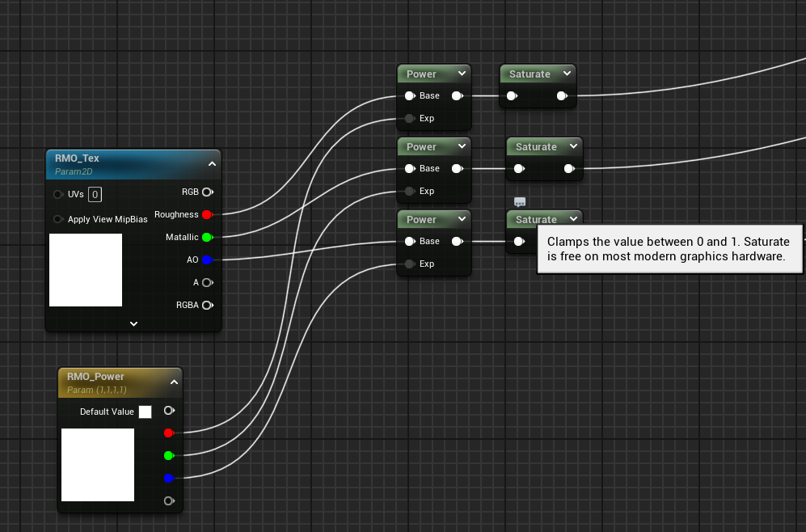Click output pin of AO-fed Power node
The height and width of the screenshot is (532, 806).
point(457,242)
